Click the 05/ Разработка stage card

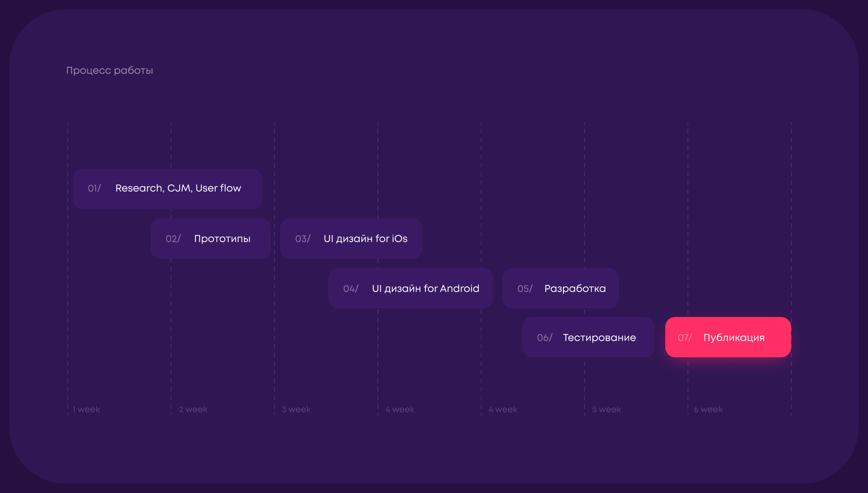click(x=560, y=288)
